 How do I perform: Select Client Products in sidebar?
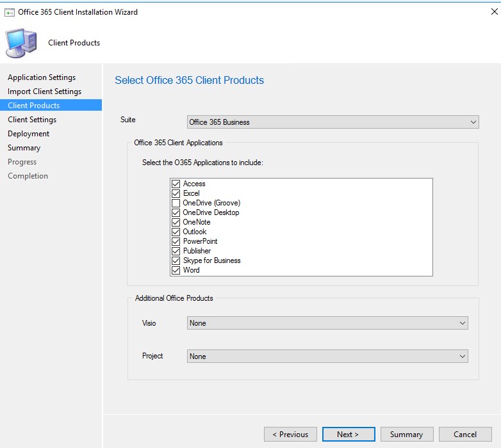pos(51,106)
